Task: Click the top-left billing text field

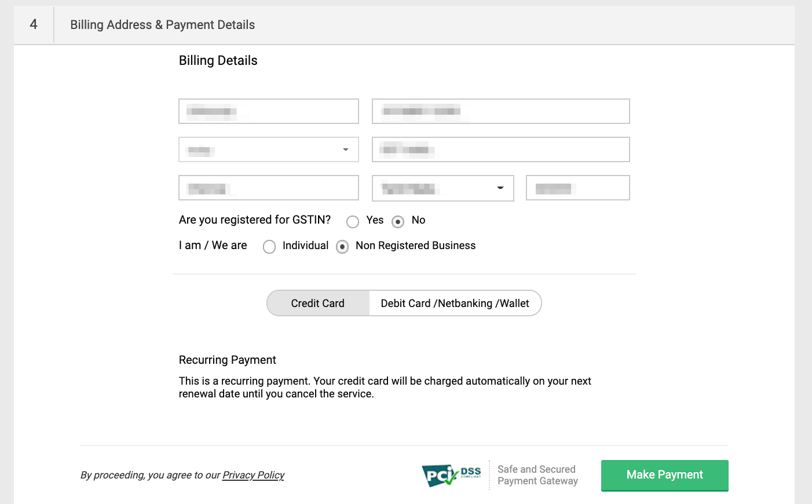Action: click(269, 111)
